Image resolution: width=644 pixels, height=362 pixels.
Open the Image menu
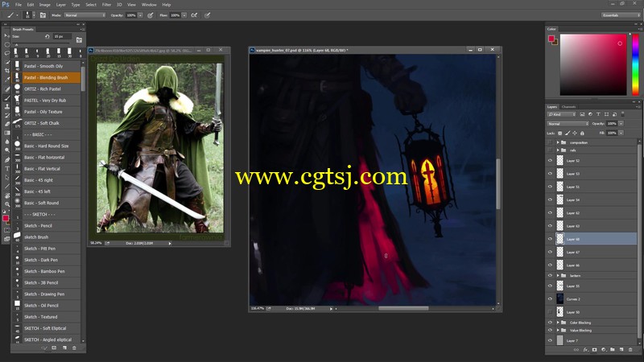45,5
